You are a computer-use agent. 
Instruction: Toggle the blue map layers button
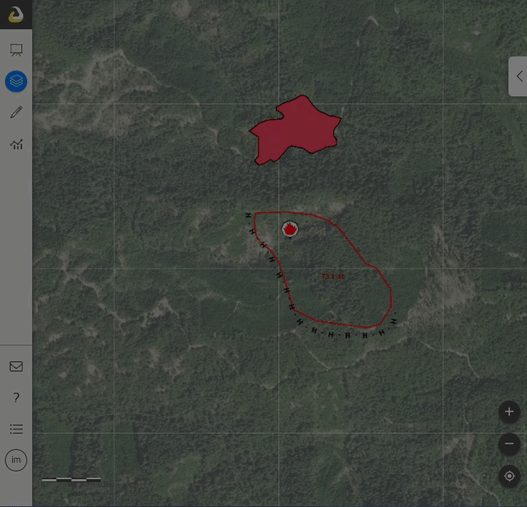click(x=16, y=81)
